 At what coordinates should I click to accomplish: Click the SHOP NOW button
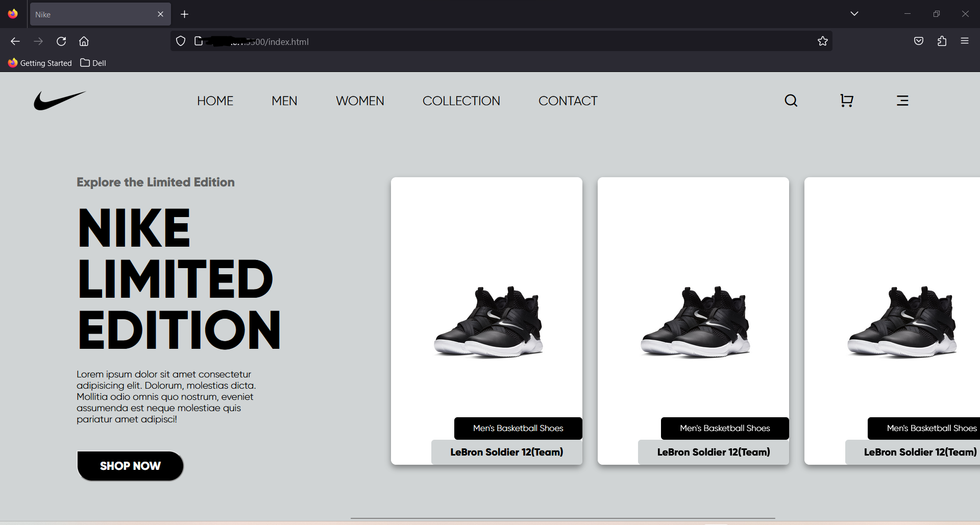point(130,466)
